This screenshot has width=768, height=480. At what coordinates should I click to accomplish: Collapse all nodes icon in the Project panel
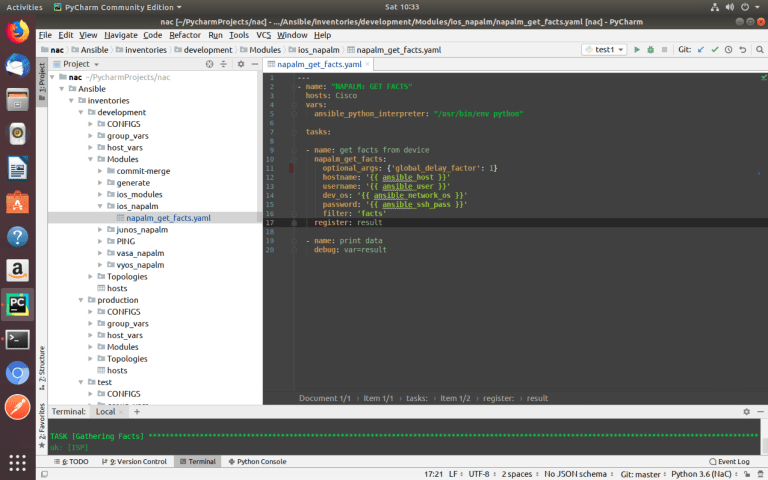point(223,64)
